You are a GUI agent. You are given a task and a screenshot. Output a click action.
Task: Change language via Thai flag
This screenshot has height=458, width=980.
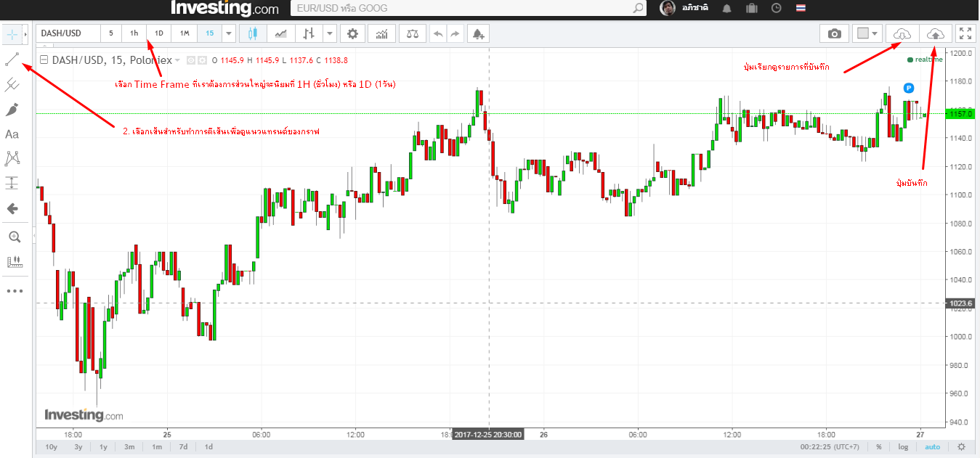pyautogui.click(x=801, y=8)
